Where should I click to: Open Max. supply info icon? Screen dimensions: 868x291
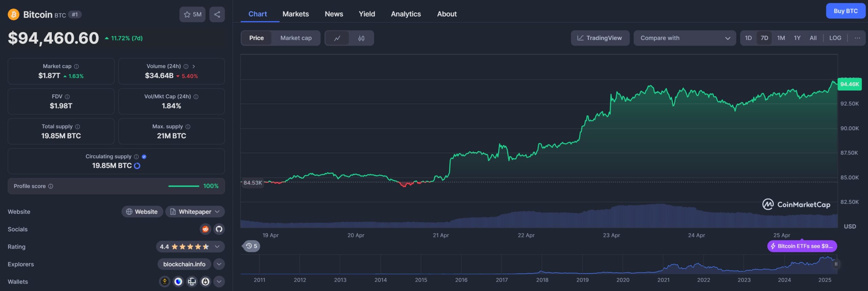click(188, 127)
